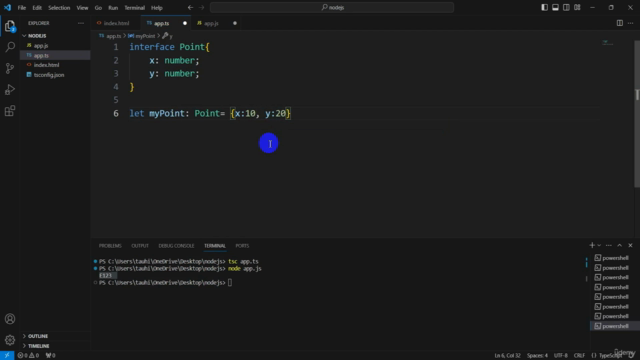Expand the TIMELINE section
Viewport: 640px width, 360px height.
click(55, 346)
